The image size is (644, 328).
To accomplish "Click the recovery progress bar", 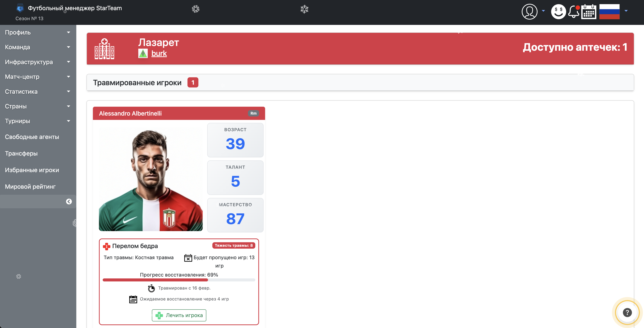I will coord(179,280).
